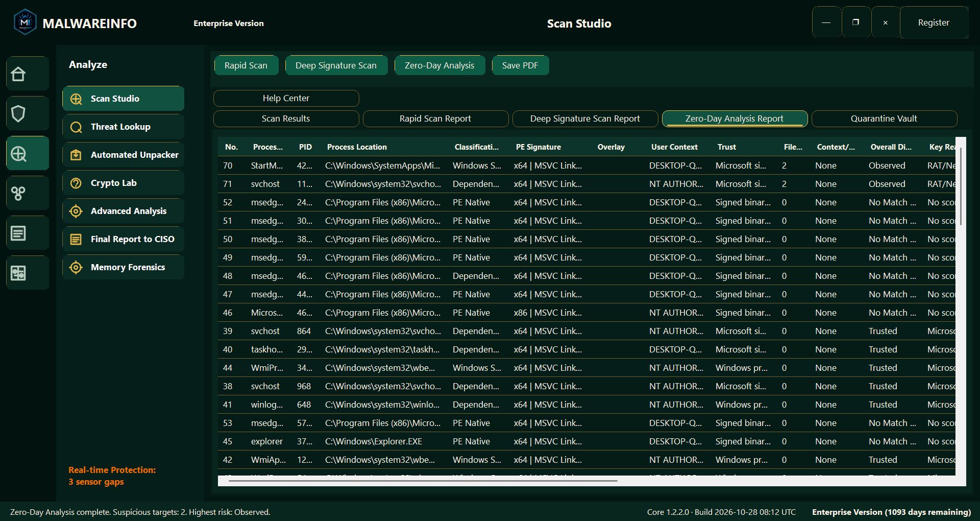
Task: Click the Memory Forensics target icon
Action: point(76,267)
